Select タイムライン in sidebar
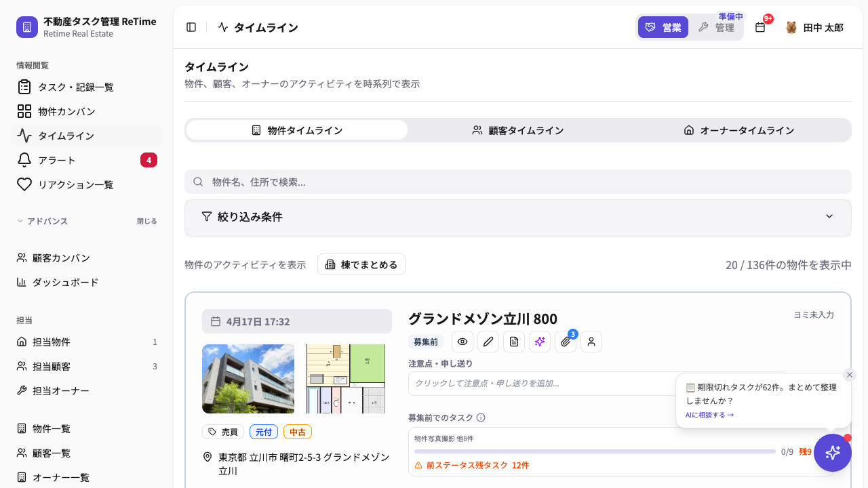 click(87, 136)
